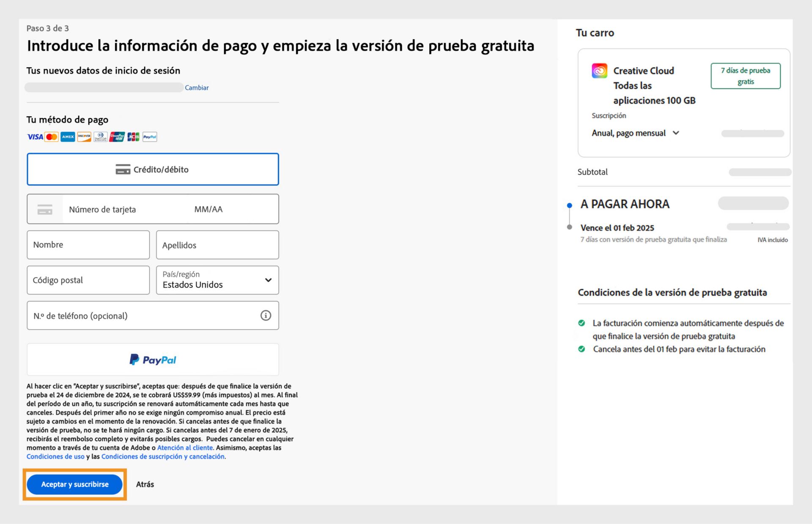Click the Discover card logo
812x524 pixels.
(84, 137)
